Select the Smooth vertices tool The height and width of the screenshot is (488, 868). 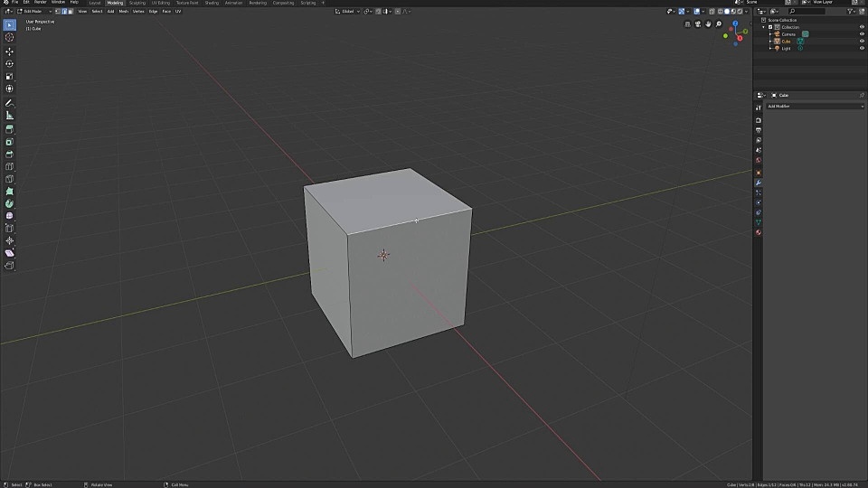coord(9,216)
